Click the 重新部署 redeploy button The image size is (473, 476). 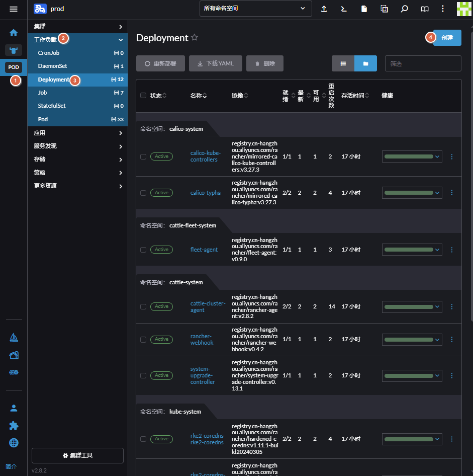click(160, 63)
